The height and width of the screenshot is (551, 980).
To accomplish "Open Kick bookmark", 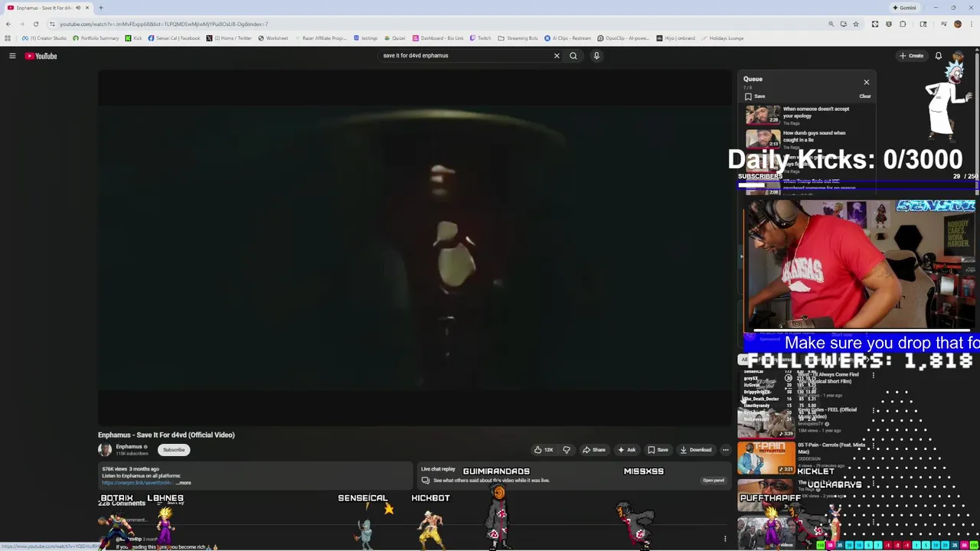I will pyautogui.click(x=133, y=38).
